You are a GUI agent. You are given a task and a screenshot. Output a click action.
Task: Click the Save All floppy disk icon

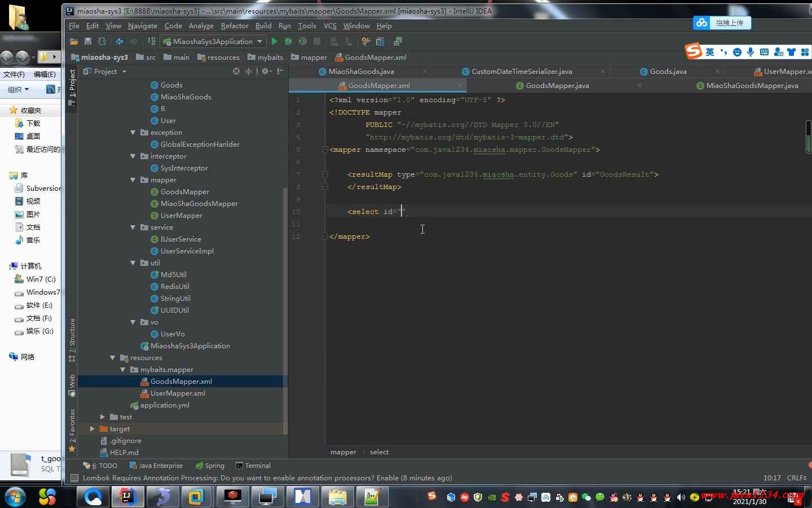click(87, 41)
